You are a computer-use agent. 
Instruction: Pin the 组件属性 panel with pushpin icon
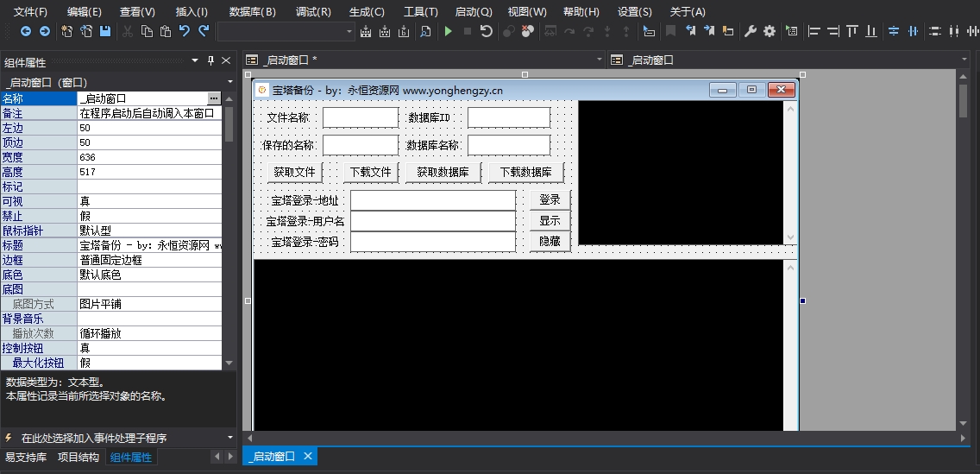(210, 60)
